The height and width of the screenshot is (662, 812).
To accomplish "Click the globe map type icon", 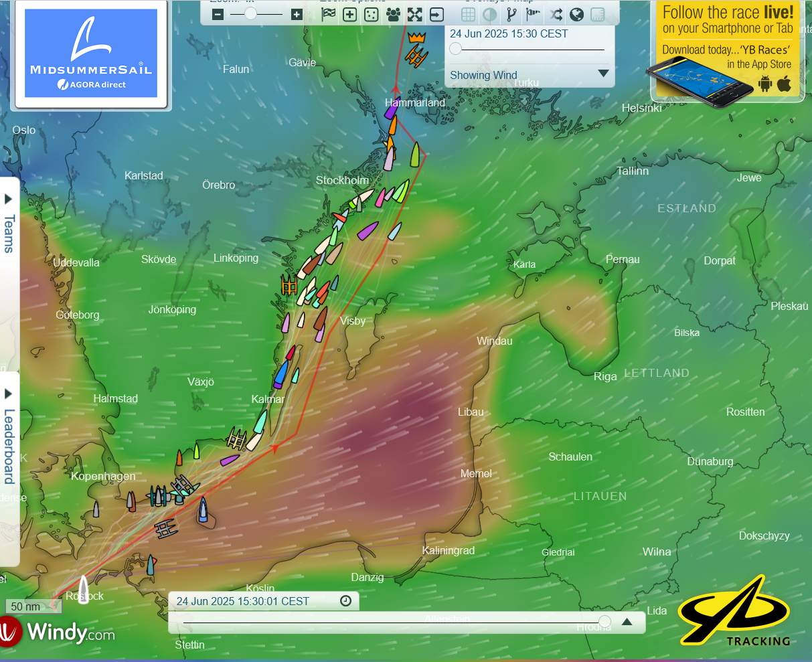I will pyautogui.click(x=576, y=14).
